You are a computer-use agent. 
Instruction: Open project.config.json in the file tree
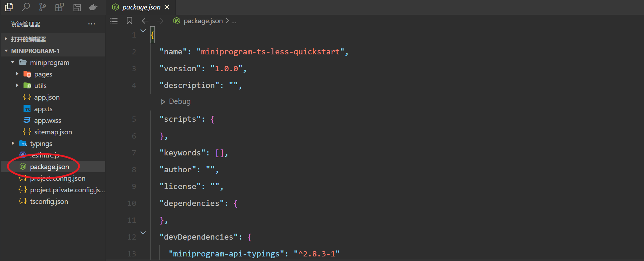(x=58, y=178)
